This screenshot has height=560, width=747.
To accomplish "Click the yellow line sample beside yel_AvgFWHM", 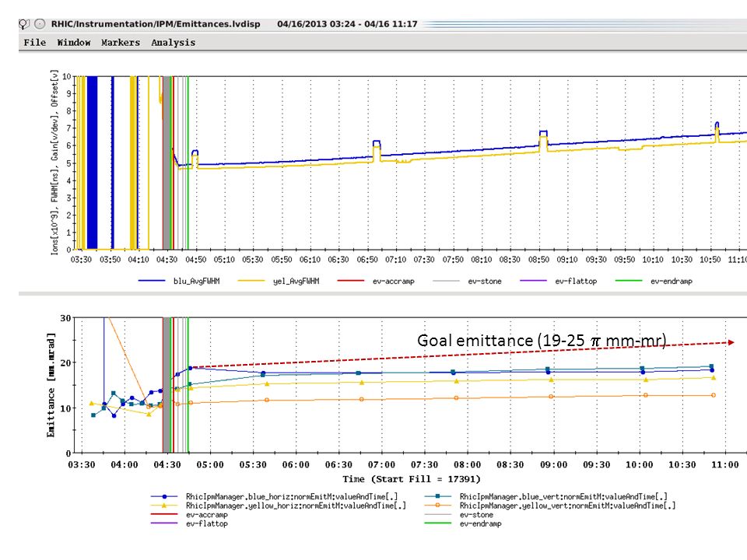I will [251, 281].
